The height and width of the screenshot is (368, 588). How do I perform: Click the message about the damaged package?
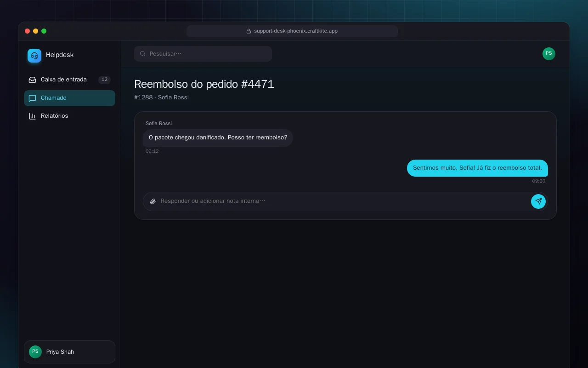(x=218, y=138)
